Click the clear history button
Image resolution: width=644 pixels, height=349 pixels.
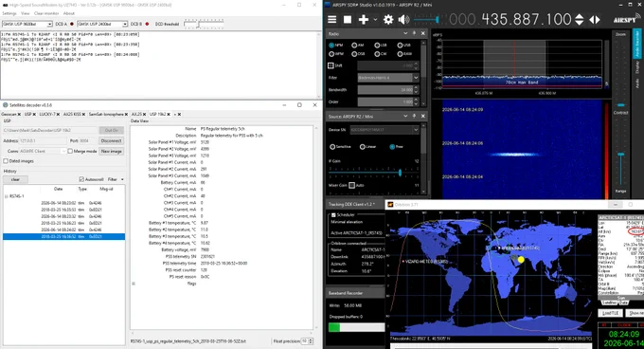point(15,179)
